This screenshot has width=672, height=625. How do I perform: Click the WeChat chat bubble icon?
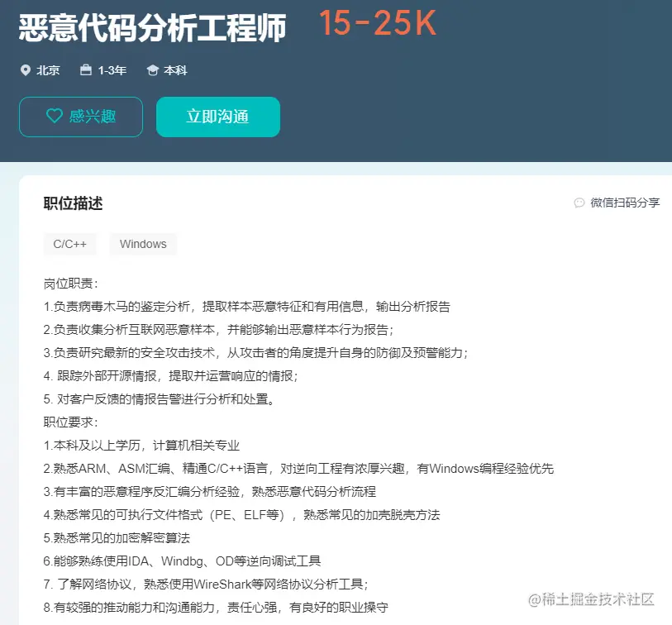coord(579,203)
